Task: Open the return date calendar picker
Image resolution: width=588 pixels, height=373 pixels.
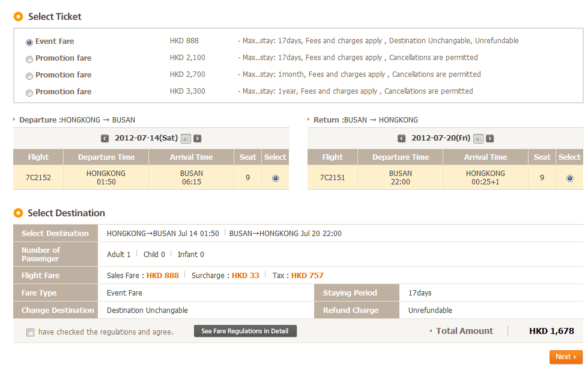Action: 478,139
